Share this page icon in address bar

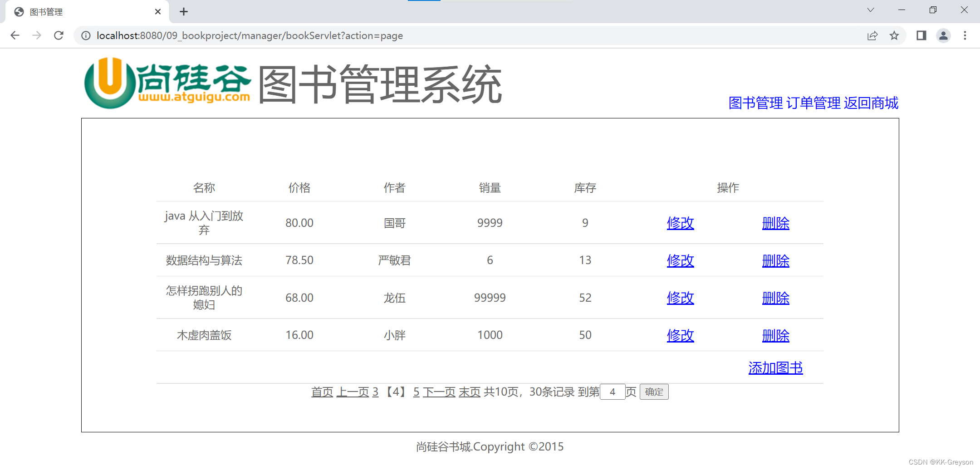coord(872,35)
